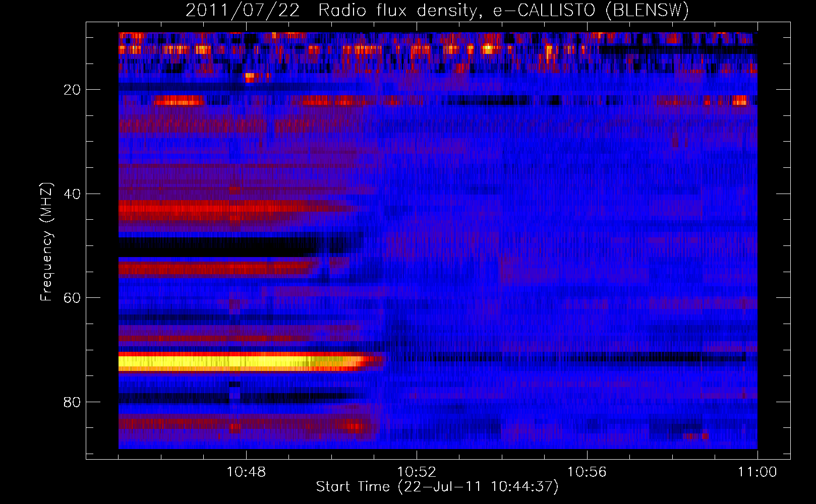Click the 40 frequency tick label
This screenshot has height=504, width=816.
click(73, 194)
